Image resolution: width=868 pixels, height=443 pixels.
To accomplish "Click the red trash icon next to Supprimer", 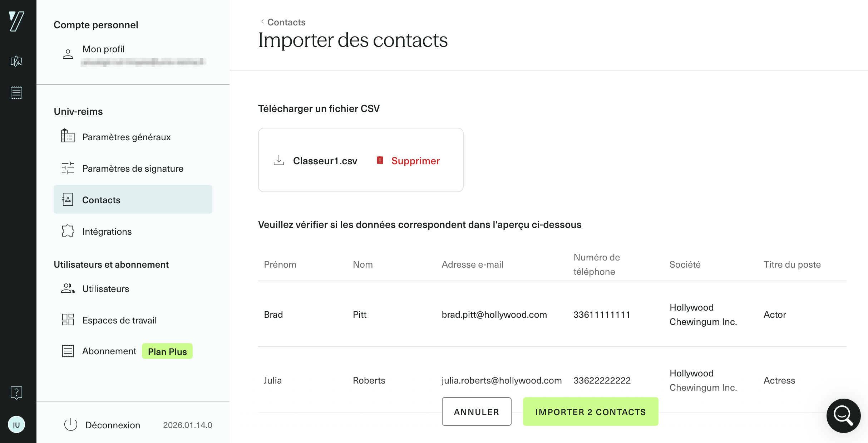I will point(380,160).
